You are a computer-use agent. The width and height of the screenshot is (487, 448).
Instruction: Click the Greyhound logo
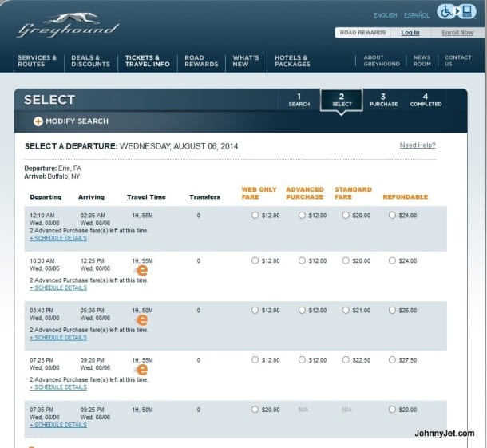click(68, 26)
